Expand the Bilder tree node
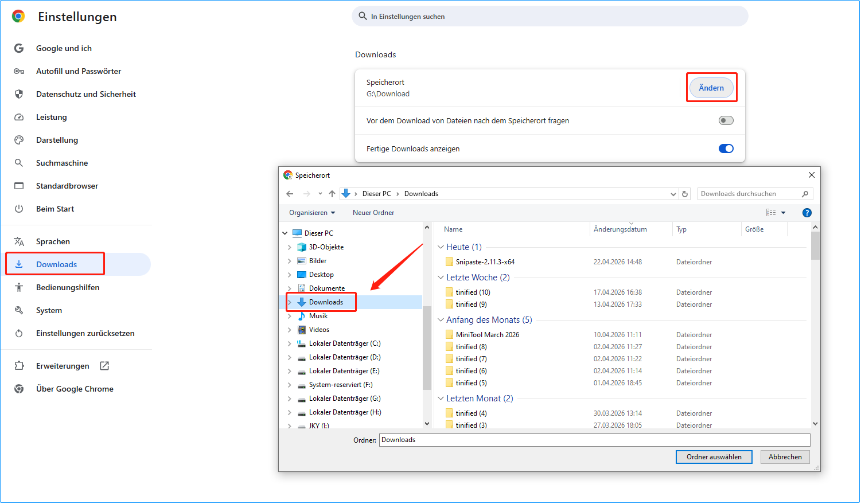The height and width of the screenshot is (504, 861). pos(289,261)
